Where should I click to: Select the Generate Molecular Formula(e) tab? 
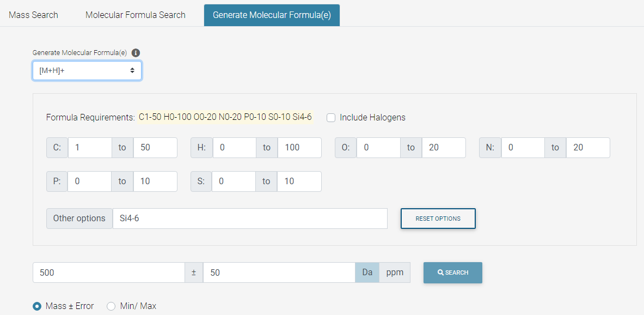(x=272, y=15)
